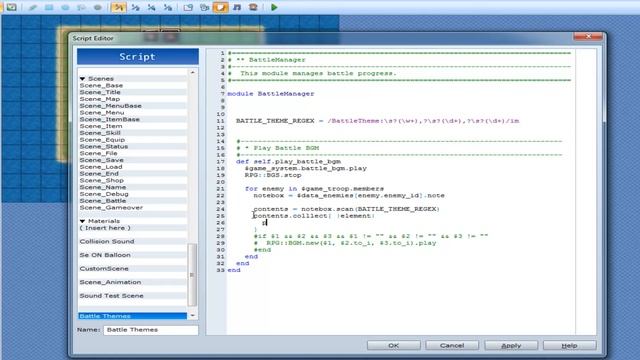Open the Database toolbar icon
This screenshot has width=640, height=360.
(188, 7)
